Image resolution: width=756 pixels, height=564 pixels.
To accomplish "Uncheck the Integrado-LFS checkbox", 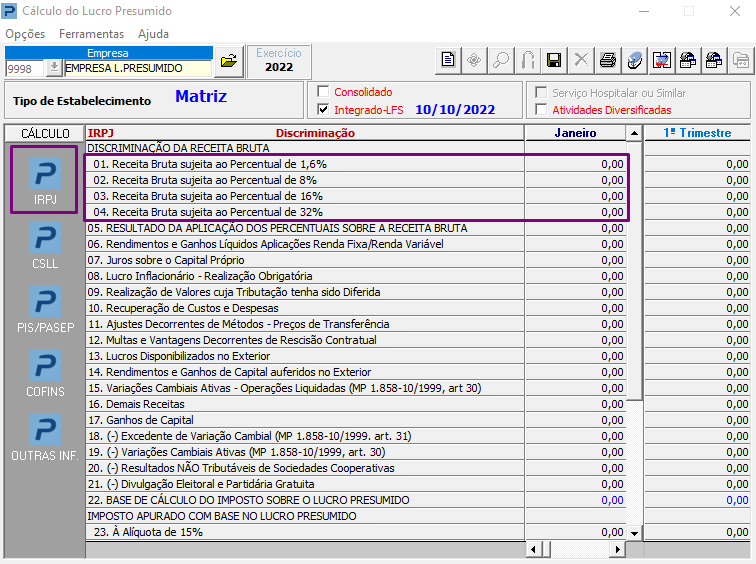I will 323,109.
